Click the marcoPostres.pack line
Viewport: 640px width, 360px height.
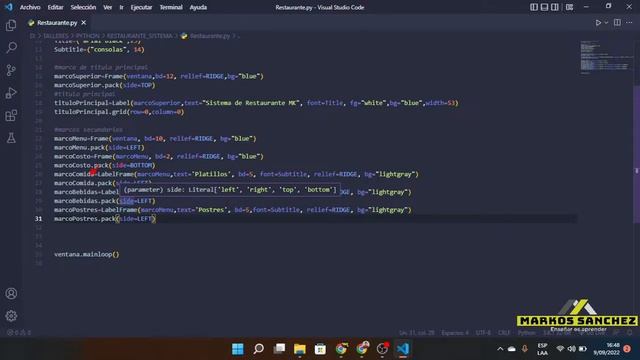pyautogui.click(x=105, y=219)
